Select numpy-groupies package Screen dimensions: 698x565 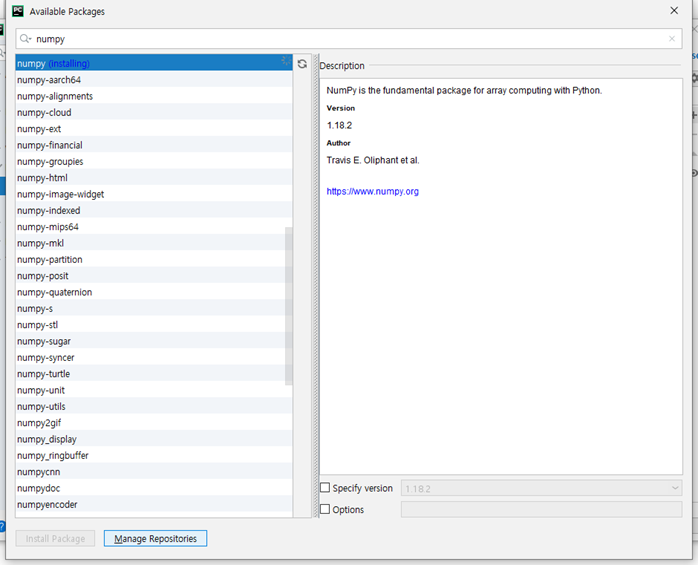coord(154,161)
